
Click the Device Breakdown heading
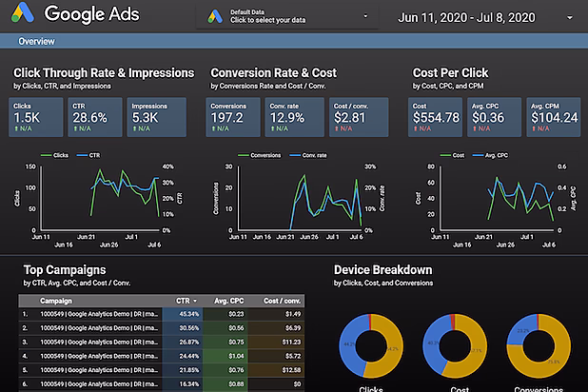(x=382, y=269)
